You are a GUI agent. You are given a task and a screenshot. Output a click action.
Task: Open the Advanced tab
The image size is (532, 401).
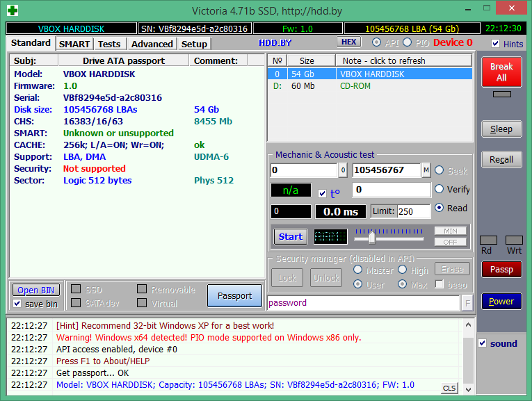click(x=152, y=44)
